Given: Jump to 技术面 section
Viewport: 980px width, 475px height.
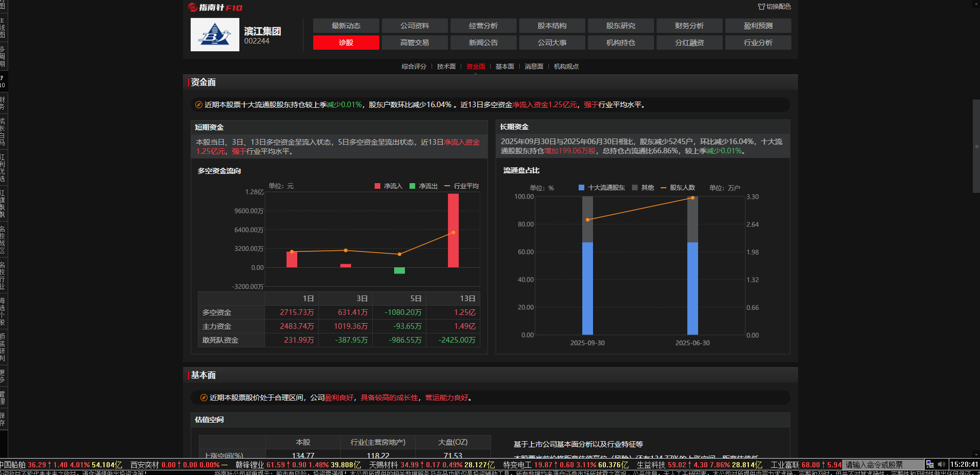Looking at the screenshot, I should 446,67.
